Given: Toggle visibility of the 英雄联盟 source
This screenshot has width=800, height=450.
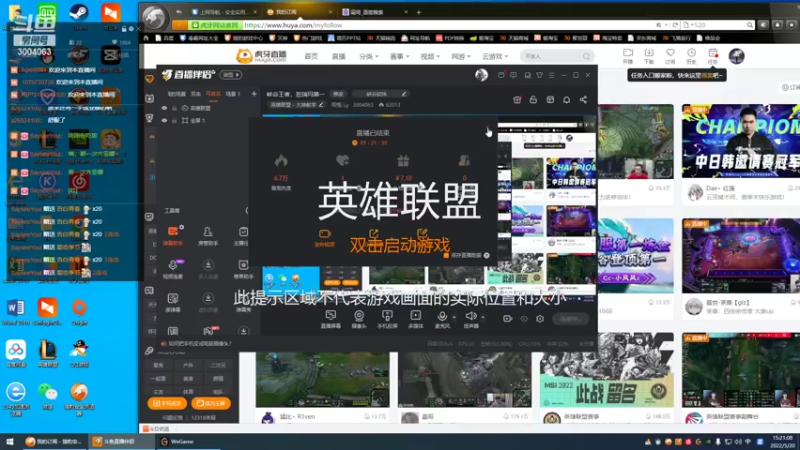Looking at the screenshot, I should pos(164,108).
